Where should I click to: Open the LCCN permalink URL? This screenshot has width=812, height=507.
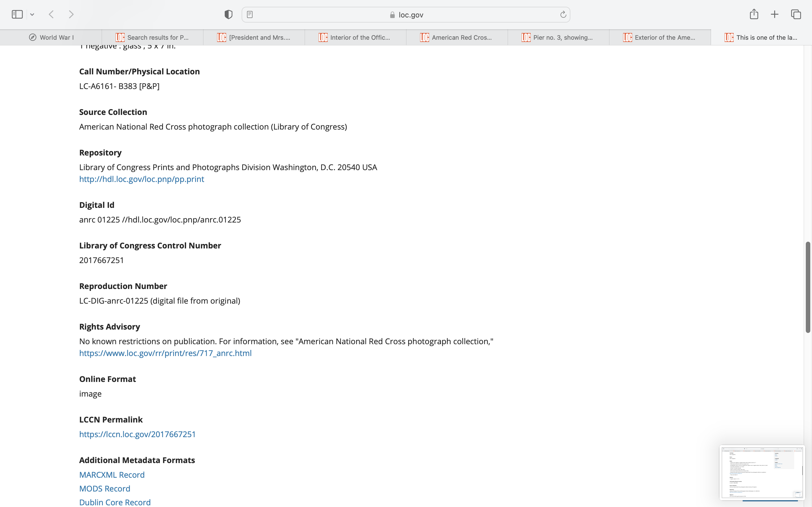(137, 434)
